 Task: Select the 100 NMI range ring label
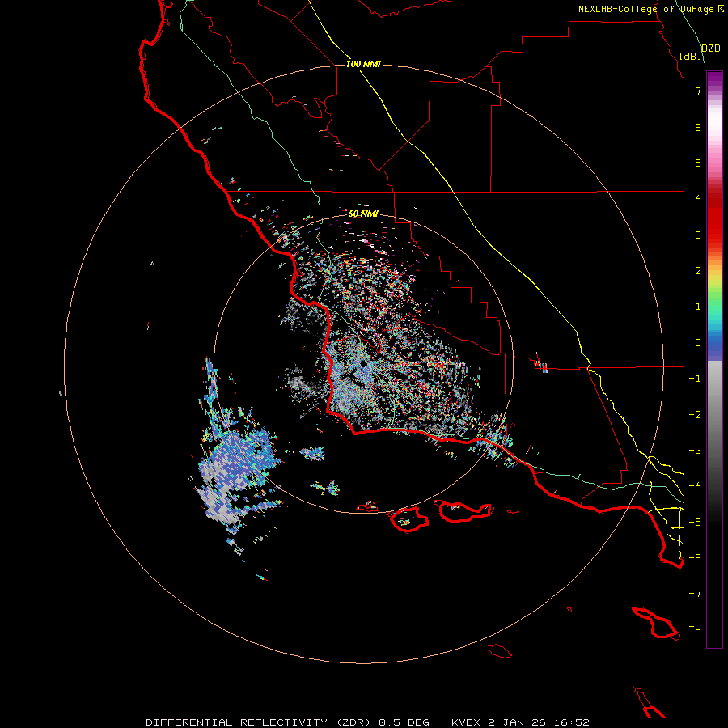click(x=363, y=64)
